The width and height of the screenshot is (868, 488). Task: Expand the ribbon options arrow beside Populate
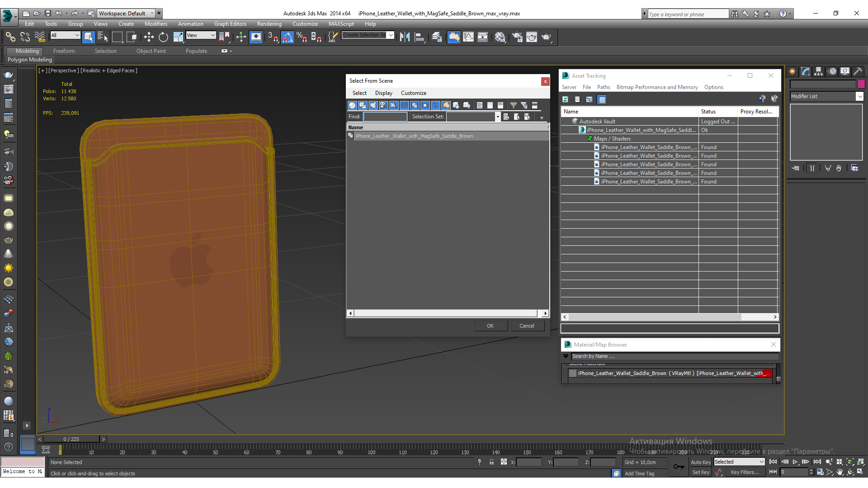click(x=231, y=51)
